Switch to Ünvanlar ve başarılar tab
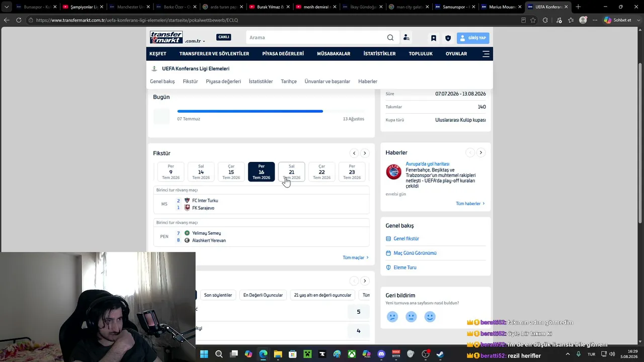The height and width of the screenshot is (362, 644). click(x=328, y=81)
